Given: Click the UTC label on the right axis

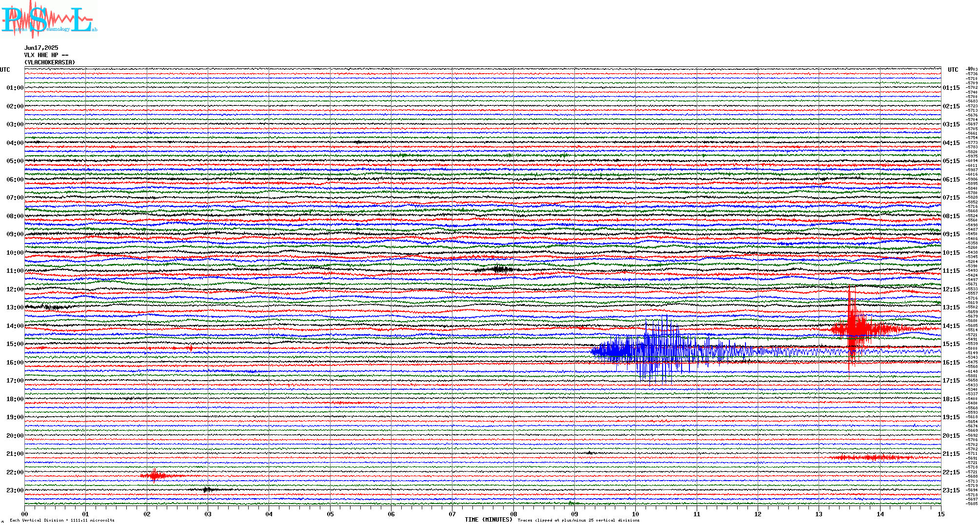Looking at the screenshot, I should click(x=953, y=70).
